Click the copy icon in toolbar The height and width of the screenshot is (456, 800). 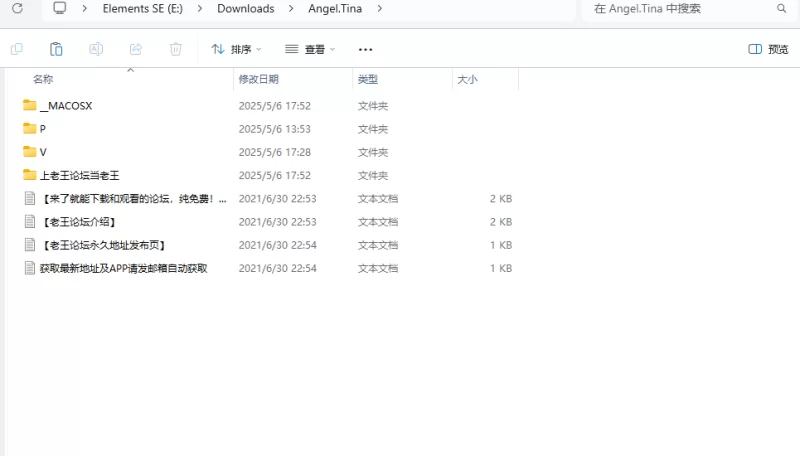pyautogui.click(x=16, y=49)
